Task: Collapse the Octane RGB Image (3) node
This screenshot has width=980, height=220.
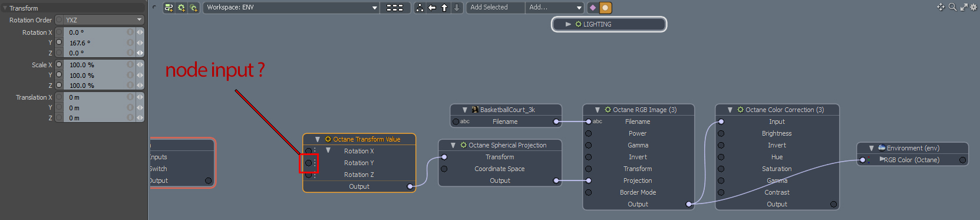Action: (598, 110)
